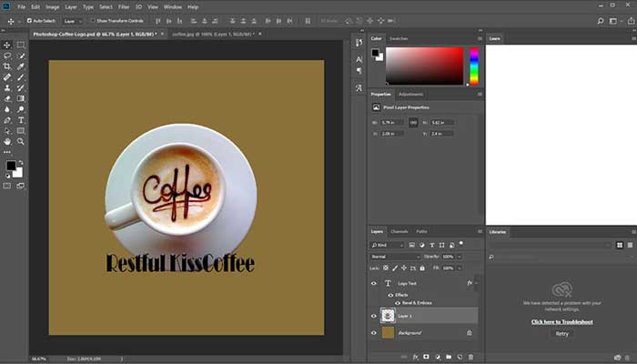Toggle visibility of Logo Text layer

coord(374,284)
